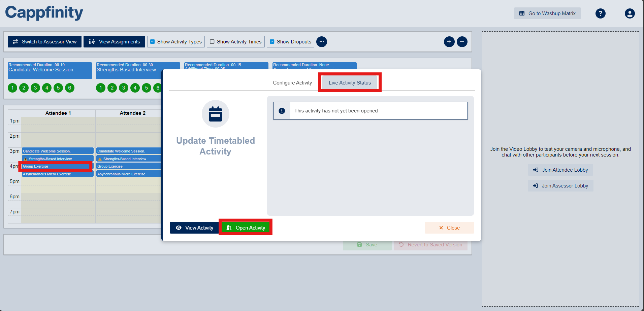Select participant 1 under Strengths-Based Interview
Viewport: 644px width, 311px height.
(x=101, y=88)
